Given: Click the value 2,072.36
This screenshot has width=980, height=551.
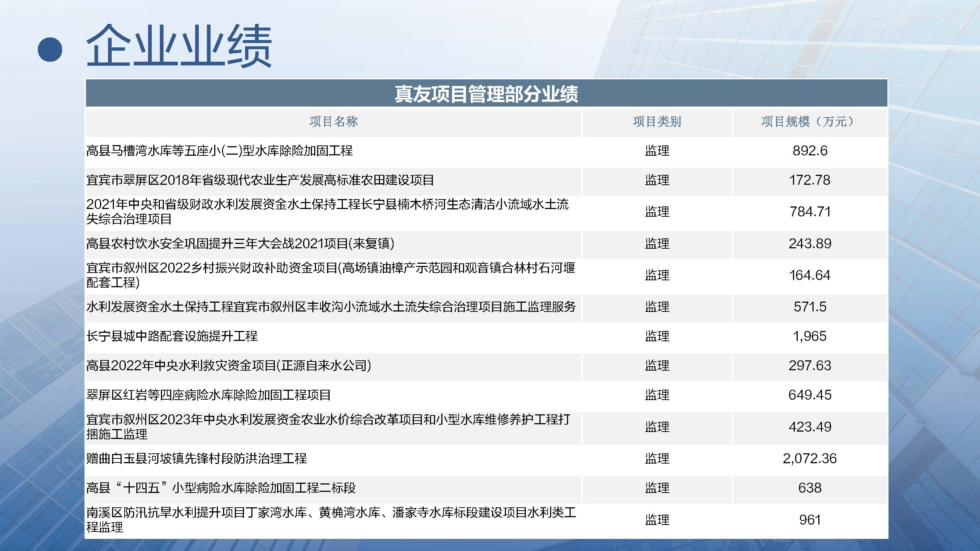Looking at the screenshot, I should 810,458.
